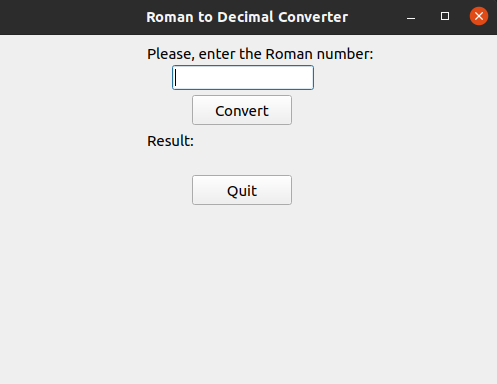Close the Roman to Decimal Converter window
The width and height of the screenshot is (497, 384).
[479, 16]
